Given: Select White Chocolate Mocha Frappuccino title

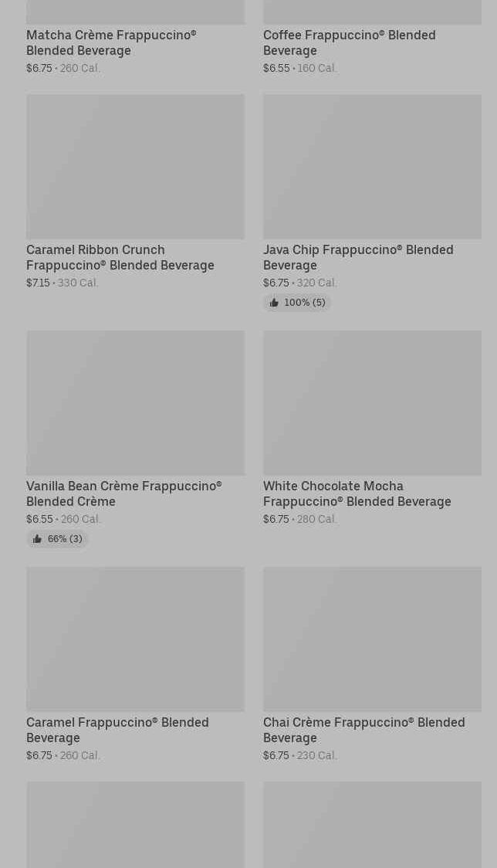Looking at the screenshot, I should tap(357, 493).
